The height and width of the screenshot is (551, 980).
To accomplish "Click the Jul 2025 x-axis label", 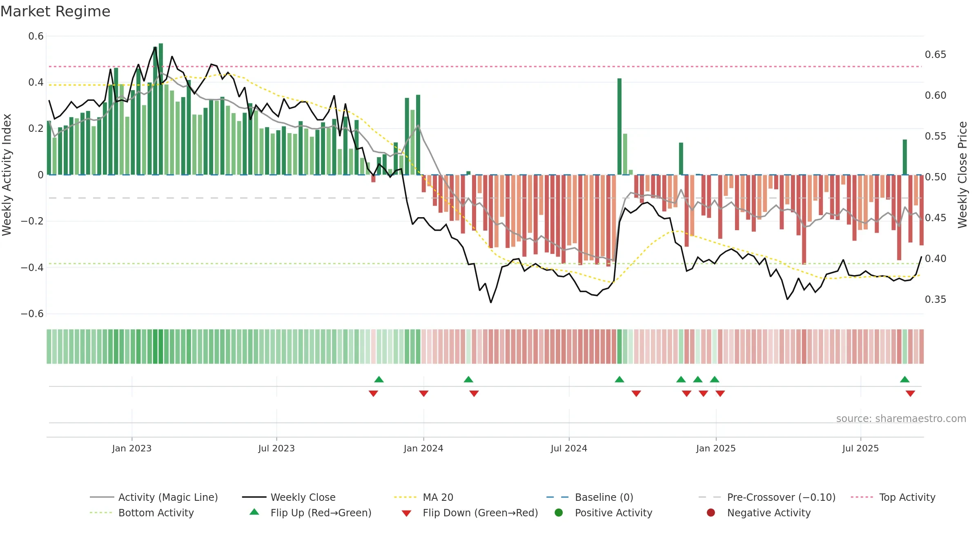I will pyautogui.click(x=860, y=448).
